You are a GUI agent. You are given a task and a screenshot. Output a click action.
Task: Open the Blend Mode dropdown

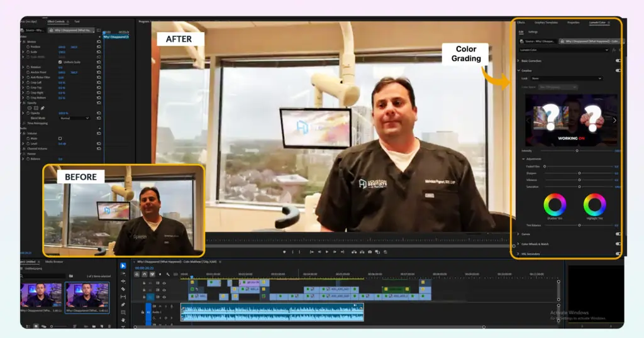(74, 118)
